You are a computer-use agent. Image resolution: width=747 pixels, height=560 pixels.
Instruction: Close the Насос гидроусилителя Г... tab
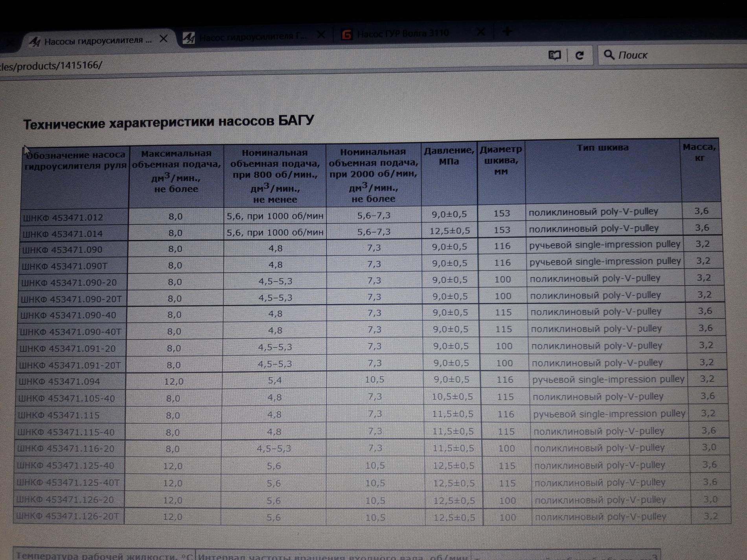321,35
